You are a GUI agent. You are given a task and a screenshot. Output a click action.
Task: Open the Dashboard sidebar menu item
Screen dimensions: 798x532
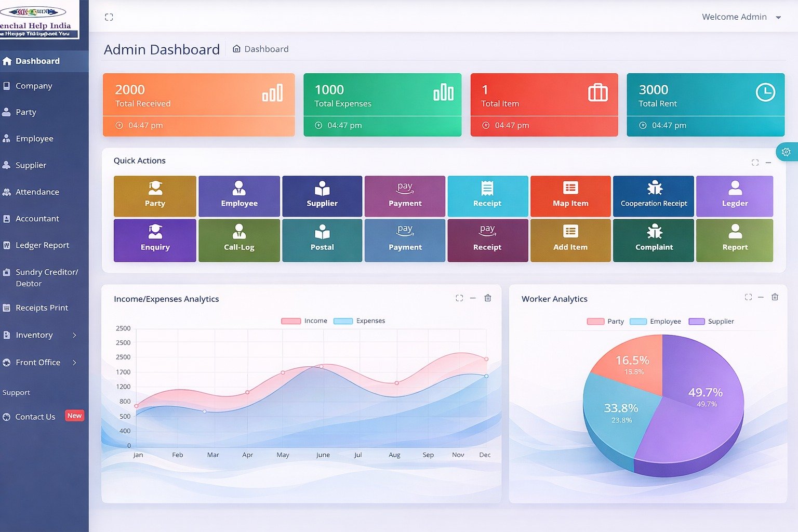[x=36, y=61]
